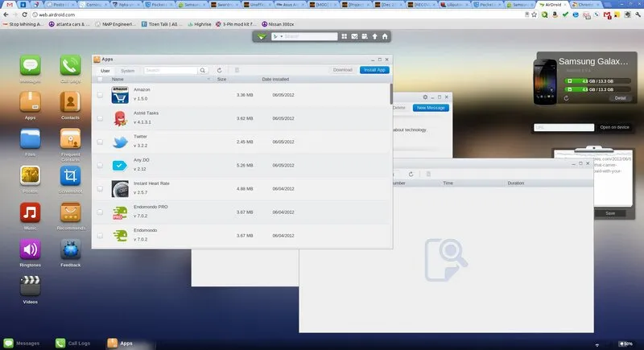This screenshot has width=644, height=350.
Task: Click the Samsung Galaxy phone thumbnail
Action: [x=545, y=81]
